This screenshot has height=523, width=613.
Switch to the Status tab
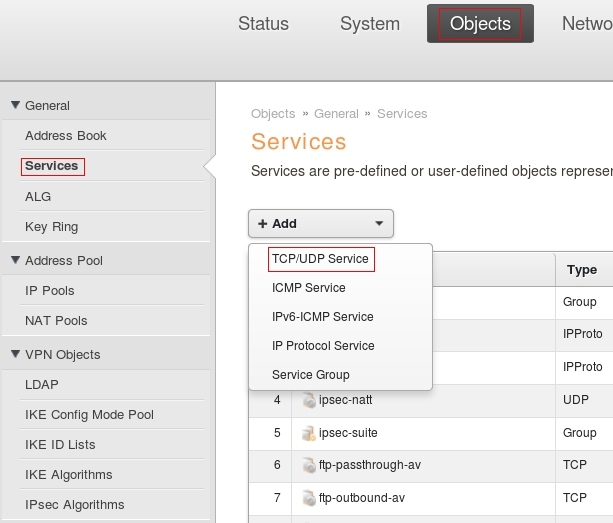pos(263,24)
